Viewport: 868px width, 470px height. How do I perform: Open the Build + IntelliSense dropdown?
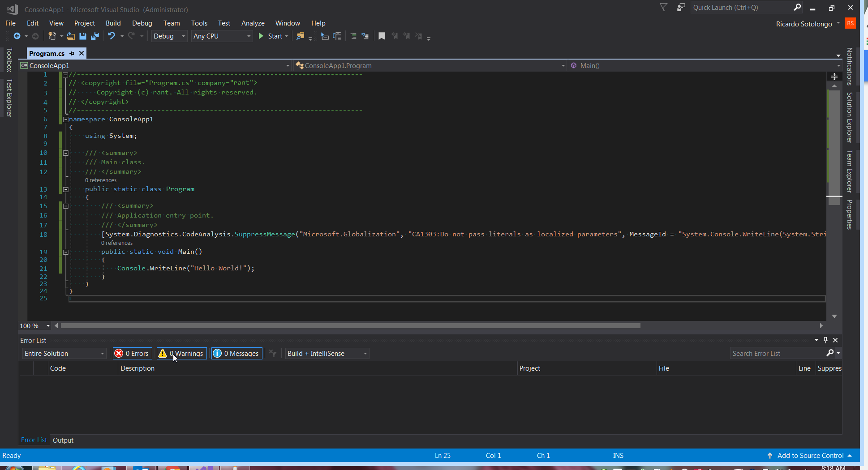pyautogui.click(x=327, y=353)
